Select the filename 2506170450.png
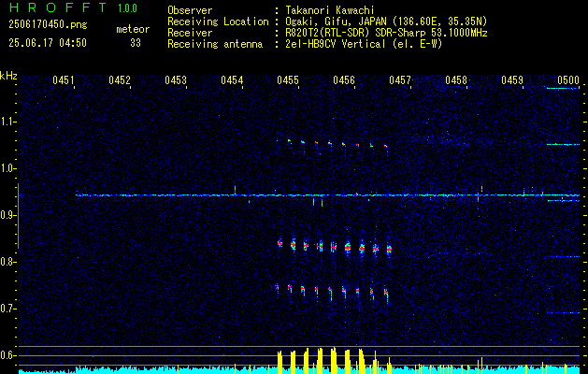This screenshot has height=374, width=588. tap(48, 25)
